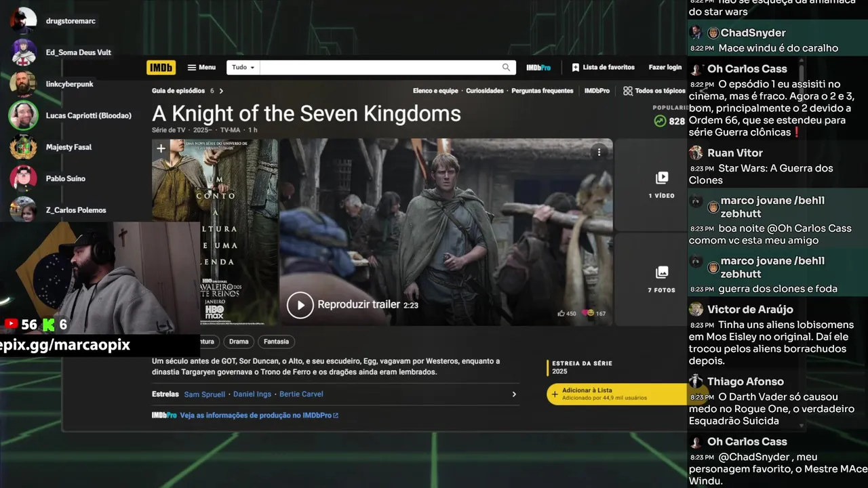This screenshot has height=488, width=868.
Task: Select Pablo Suíno avatar
Action: (23, 178)
